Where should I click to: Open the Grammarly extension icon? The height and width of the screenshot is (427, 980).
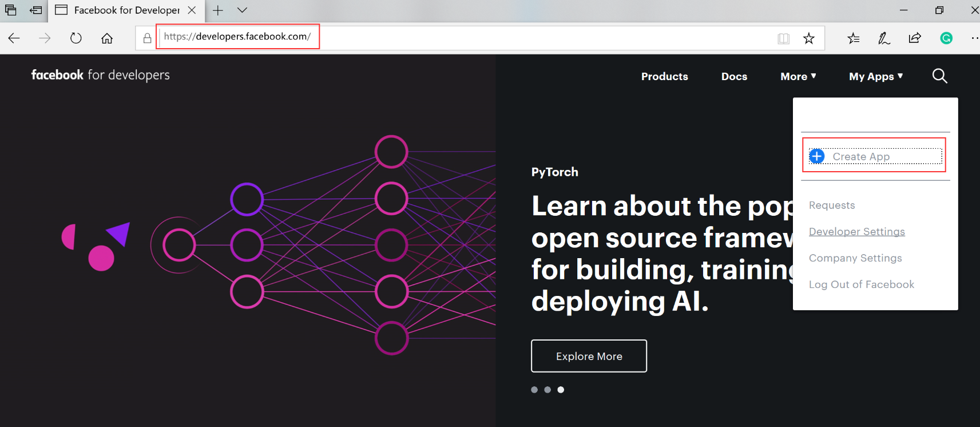(x=946, y=38)
